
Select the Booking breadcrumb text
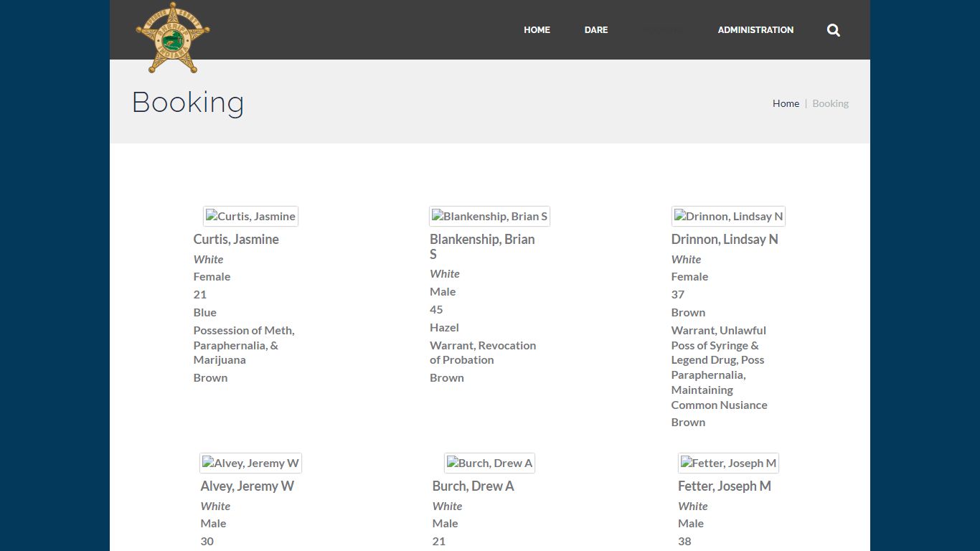(x=830, y=103)
